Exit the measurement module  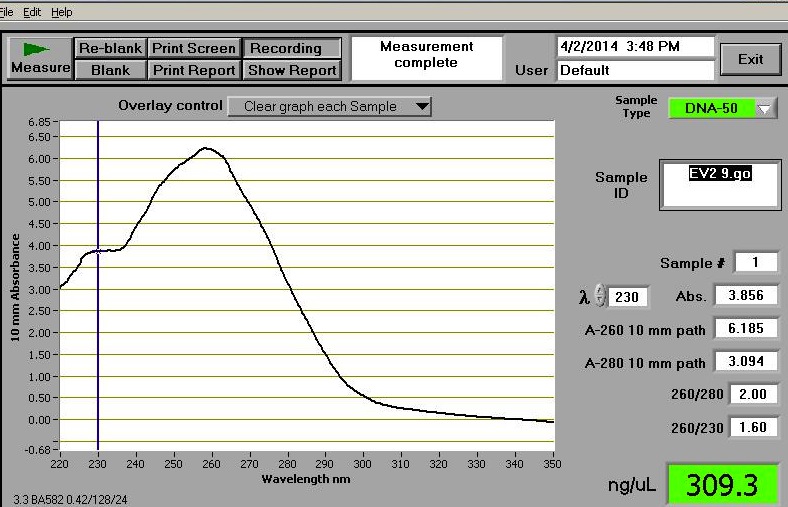(750, 59)
